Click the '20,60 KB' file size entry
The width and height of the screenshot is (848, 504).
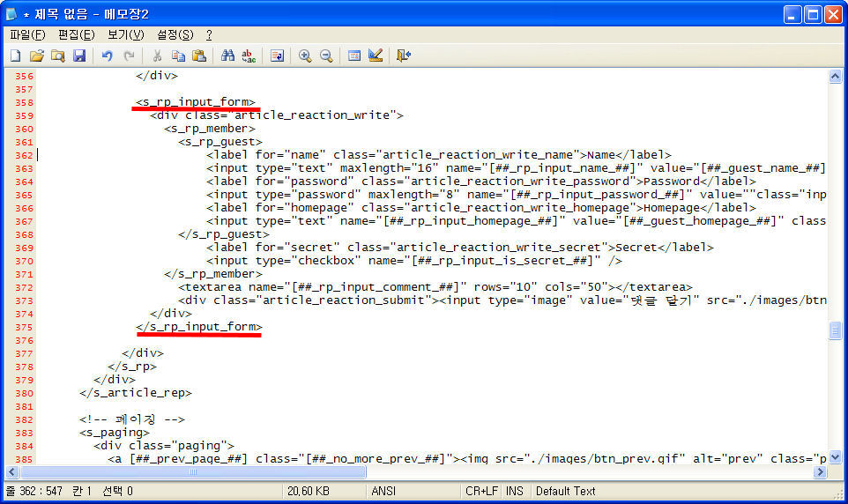point(309,491)
